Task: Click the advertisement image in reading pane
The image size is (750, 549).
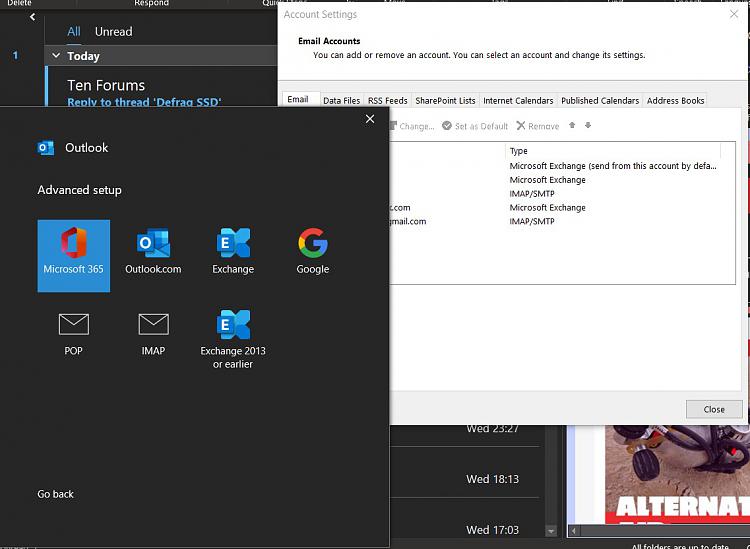Action: 677,473
